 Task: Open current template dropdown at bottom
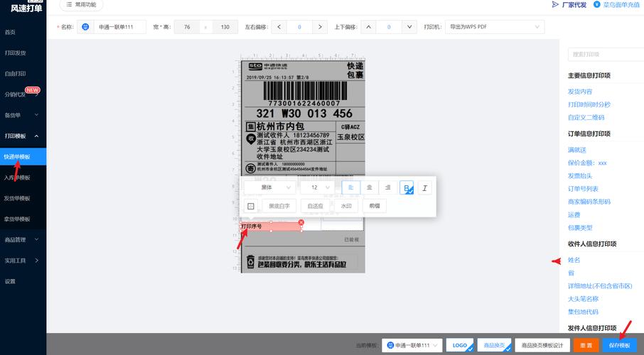coord(412,345)
